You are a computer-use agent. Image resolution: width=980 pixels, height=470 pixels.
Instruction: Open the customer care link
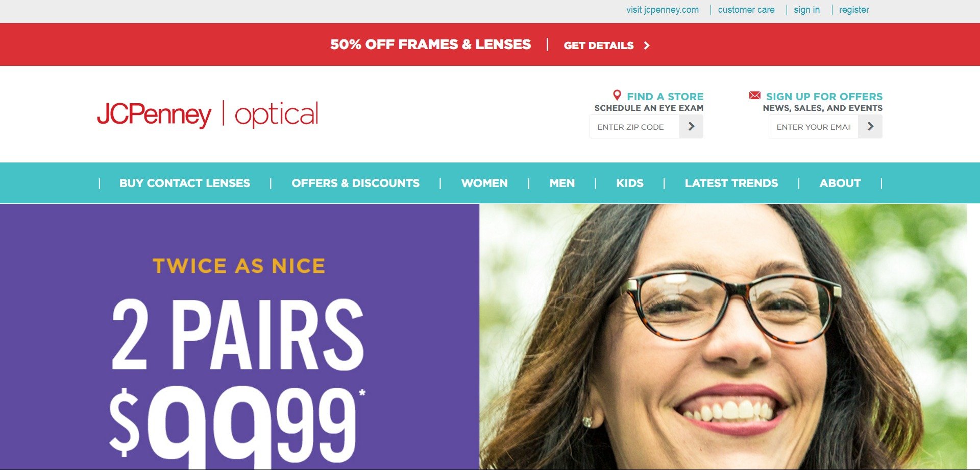click(746, 10)
